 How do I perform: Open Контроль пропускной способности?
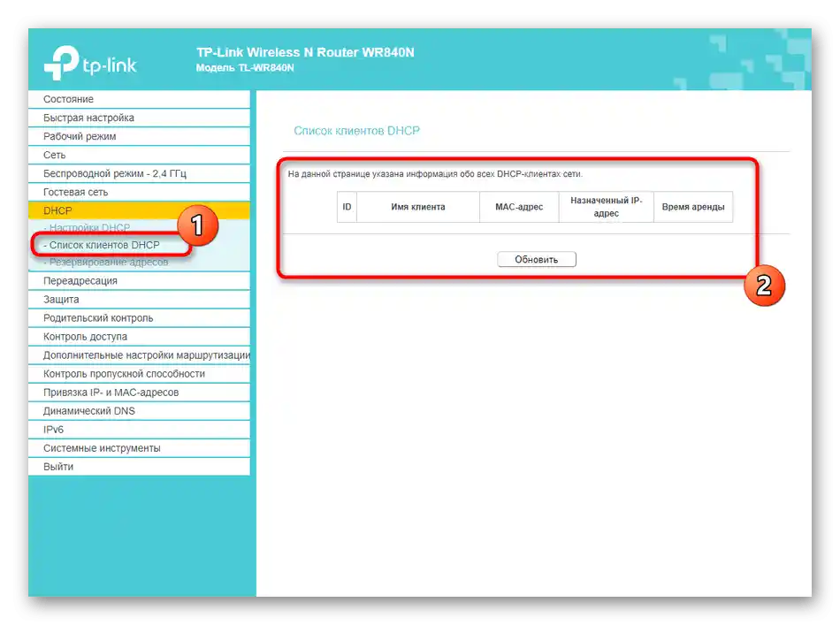click(x=140, y=374)
